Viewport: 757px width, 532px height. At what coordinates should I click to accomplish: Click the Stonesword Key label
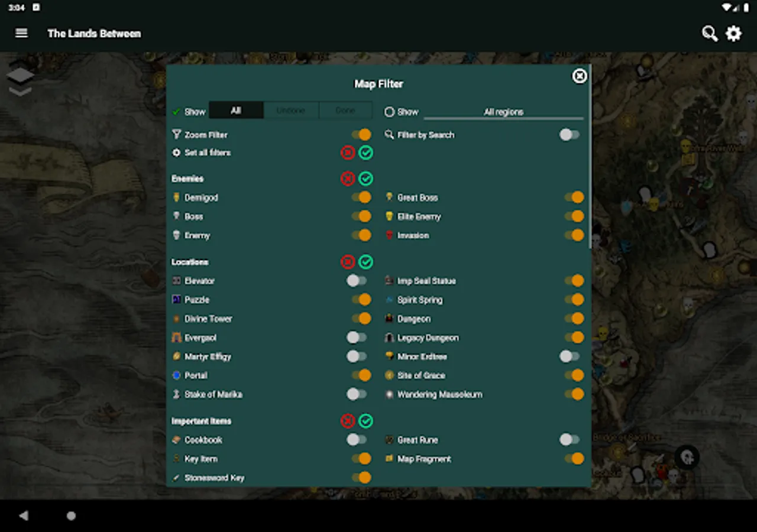click(214, 478)
